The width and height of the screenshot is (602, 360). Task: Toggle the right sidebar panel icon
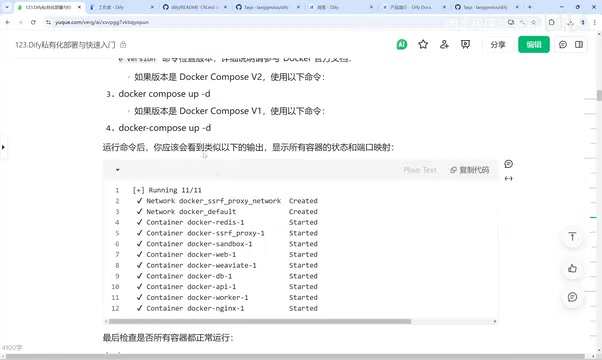pyautogui.click(x=579, y=45)
